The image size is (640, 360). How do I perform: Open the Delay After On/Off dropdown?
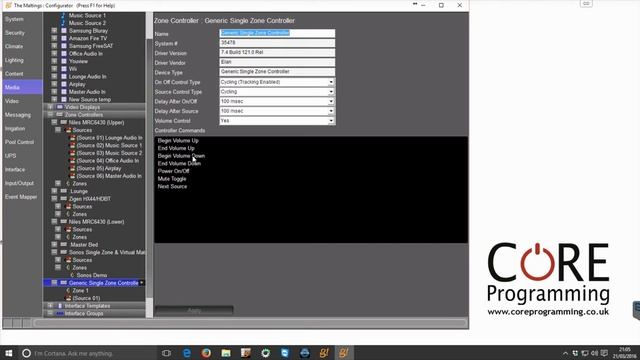coord(331,101)
